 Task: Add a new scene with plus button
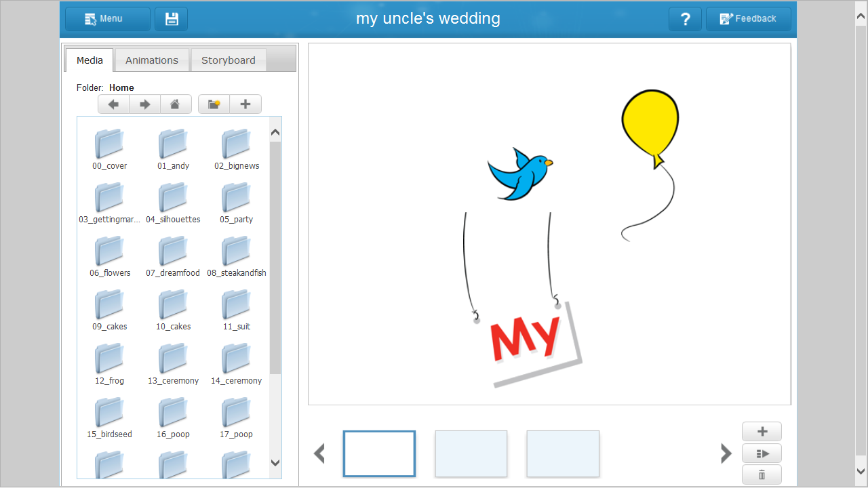tap(762, 432)
